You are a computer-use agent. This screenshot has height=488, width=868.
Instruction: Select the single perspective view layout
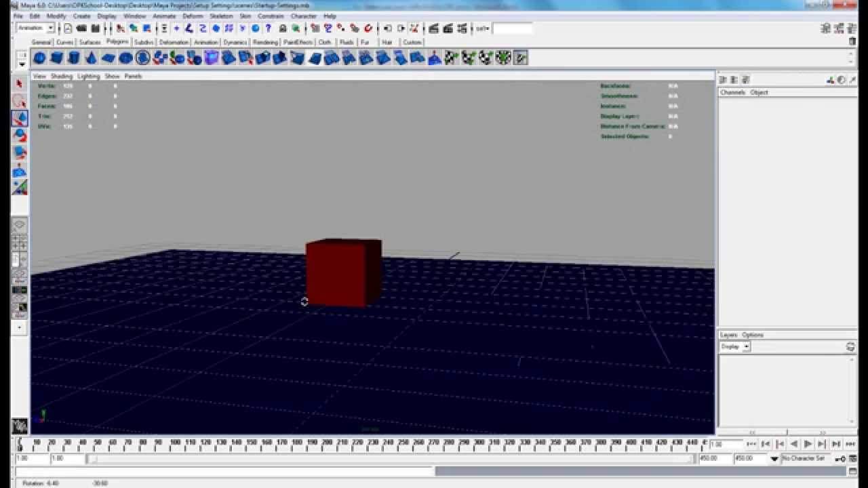tap(20, 226)
